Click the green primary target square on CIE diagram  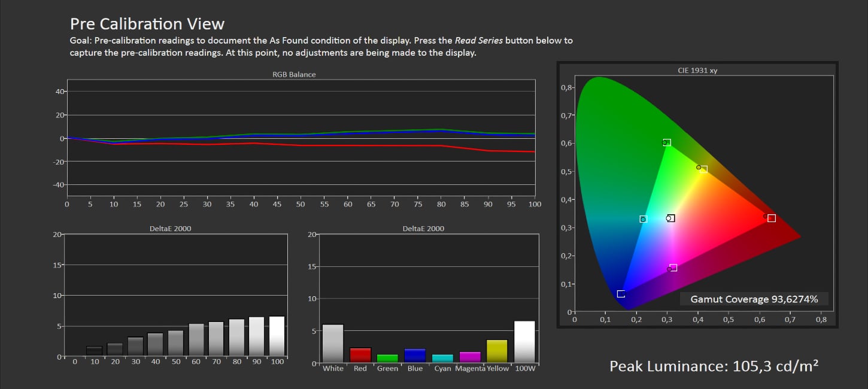[667, 142]
